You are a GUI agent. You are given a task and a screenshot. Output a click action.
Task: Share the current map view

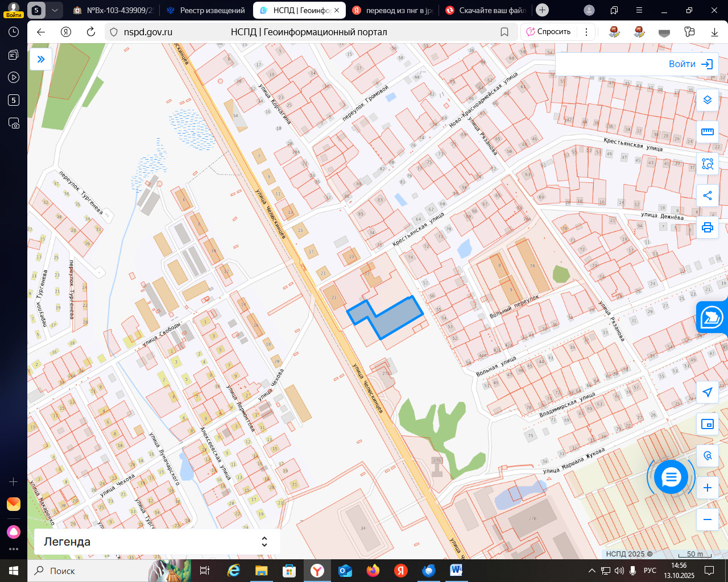pos(708,196)
